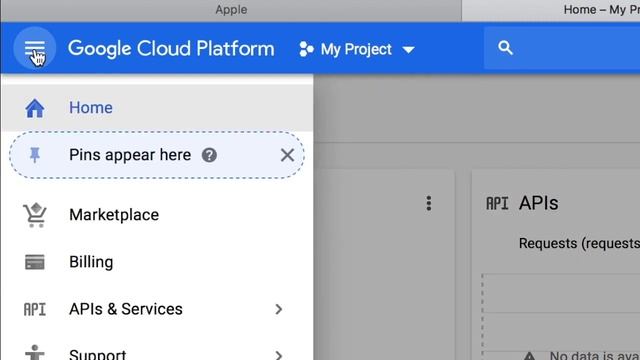Open the My Project selector dropdown
Viewport: 640px width, 360px height.
pos(357,49)
